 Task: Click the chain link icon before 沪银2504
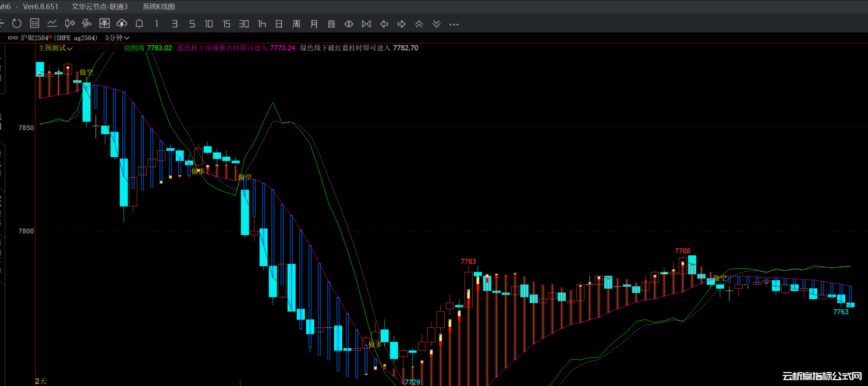13,38
